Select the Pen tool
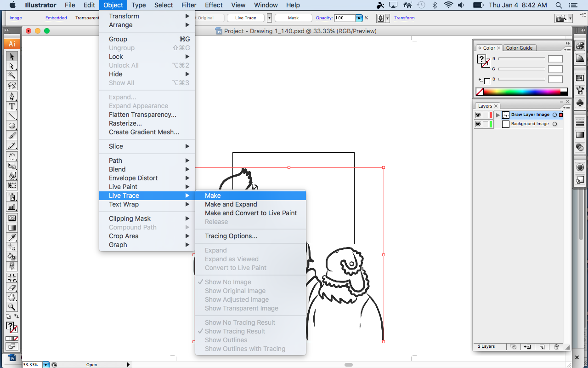The width and height of the screenshot is (588, 368). (x=12, y=97)
